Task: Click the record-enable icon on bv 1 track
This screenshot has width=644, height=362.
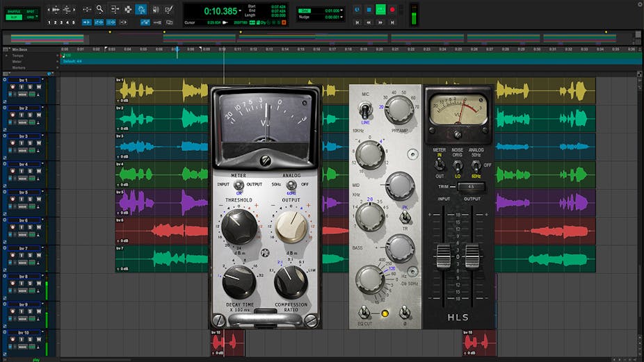Action: (12, 88)
